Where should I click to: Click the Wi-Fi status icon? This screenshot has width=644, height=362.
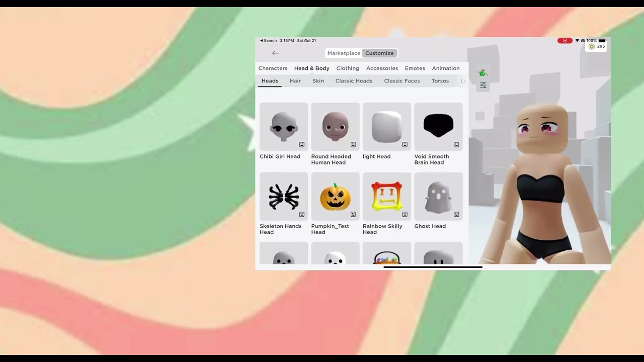pyautogui.click(x=577, y=41)
